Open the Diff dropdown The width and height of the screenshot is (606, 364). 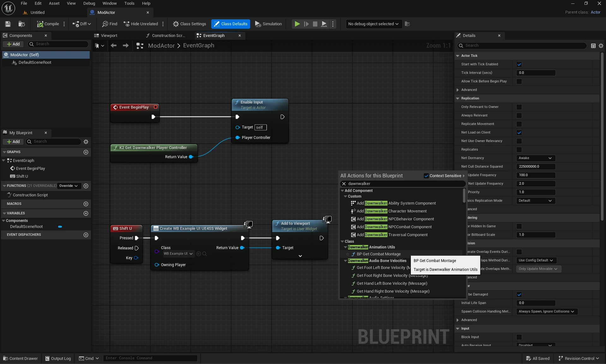82,24
